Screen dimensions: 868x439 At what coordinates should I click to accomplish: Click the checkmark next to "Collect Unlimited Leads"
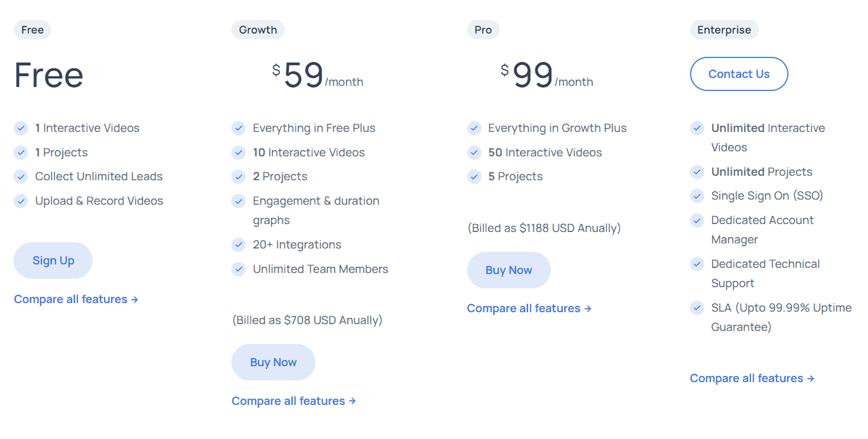21,176
